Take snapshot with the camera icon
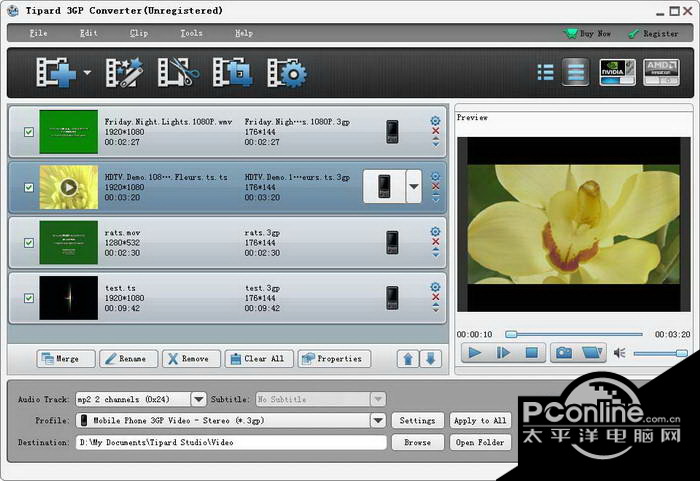This screenshot has width=700, height=481. coord(564,352)
